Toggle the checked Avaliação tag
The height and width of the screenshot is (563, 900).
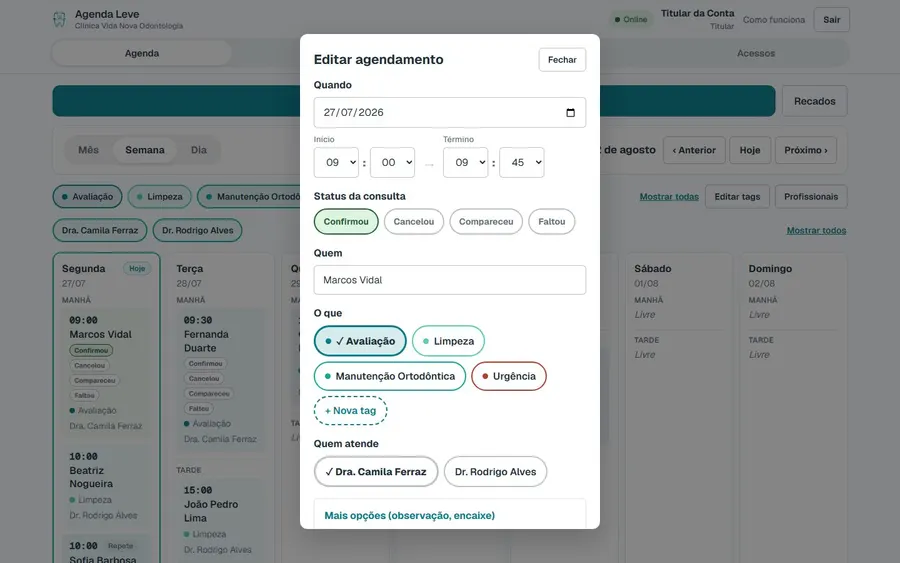[x=360, y=341]
